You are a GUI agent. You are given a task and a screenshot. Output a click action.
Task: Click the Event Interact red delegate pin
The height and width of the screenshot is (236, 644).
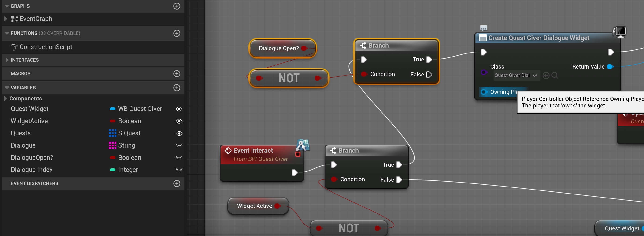(298, 154)
